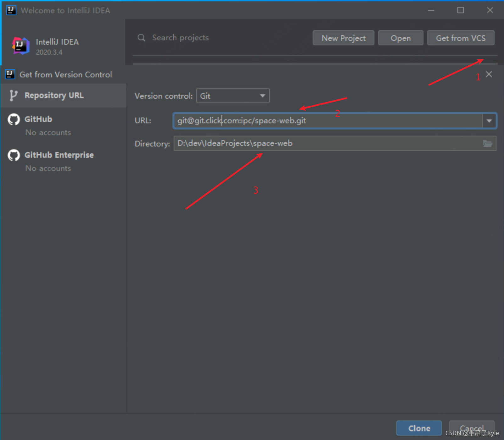The image size is (504, 440).
Task: Maximize the Welcome to IntelliJ IDEA window
Action: (461, 10)
